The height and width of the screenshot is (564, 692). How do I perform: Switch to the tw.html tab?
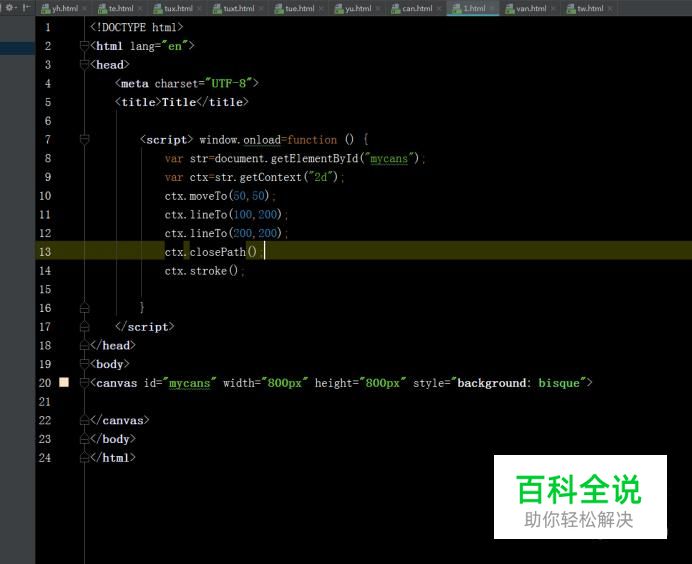coord(590,8)
